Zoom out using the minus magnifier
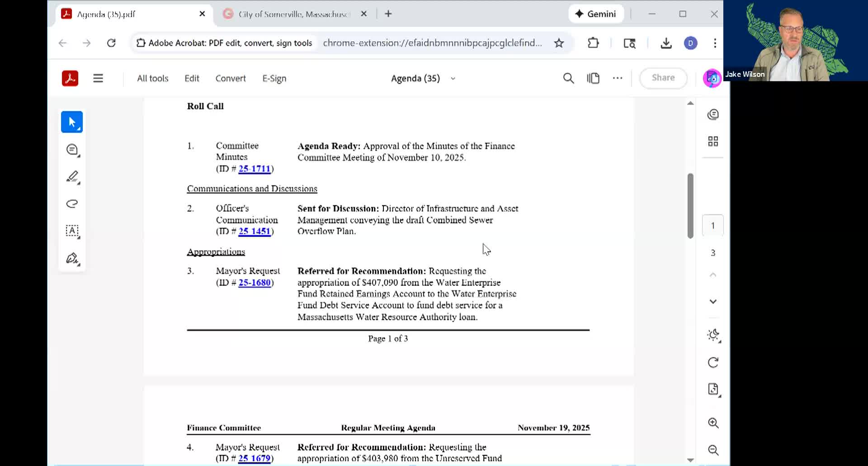This screenshot has height=466, width=868. coord(713,450)
